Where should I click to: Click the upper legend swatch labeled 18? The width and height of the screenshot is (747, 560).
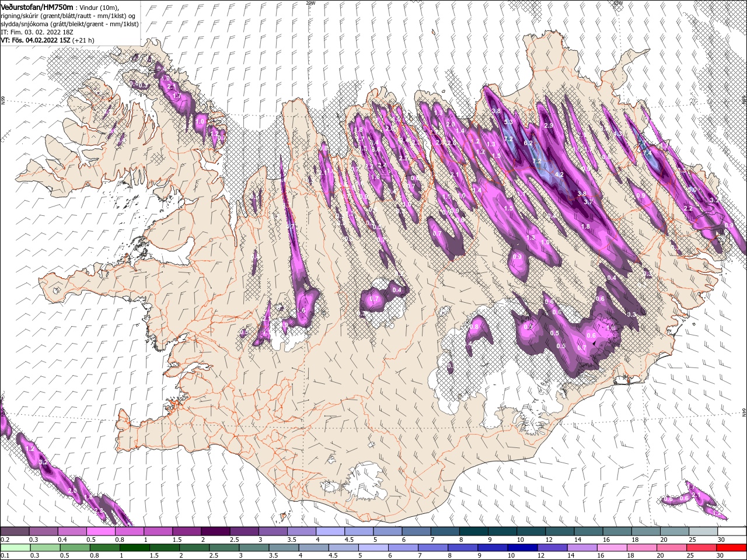click(645, 531)
